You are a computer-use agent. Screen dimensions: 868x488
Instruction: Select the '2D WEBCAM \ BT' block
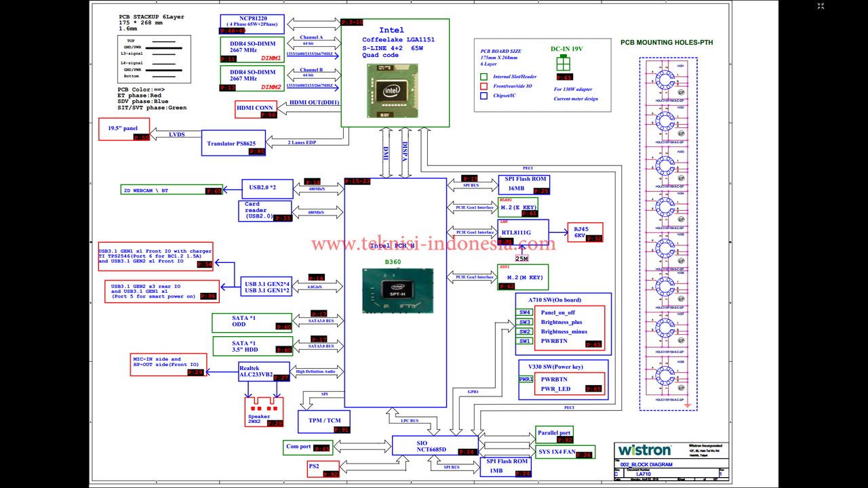pos(172,190)
